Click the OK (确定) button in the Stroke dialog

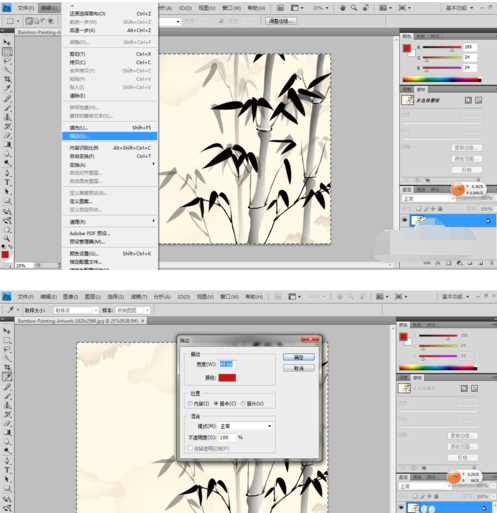[299, 357]
